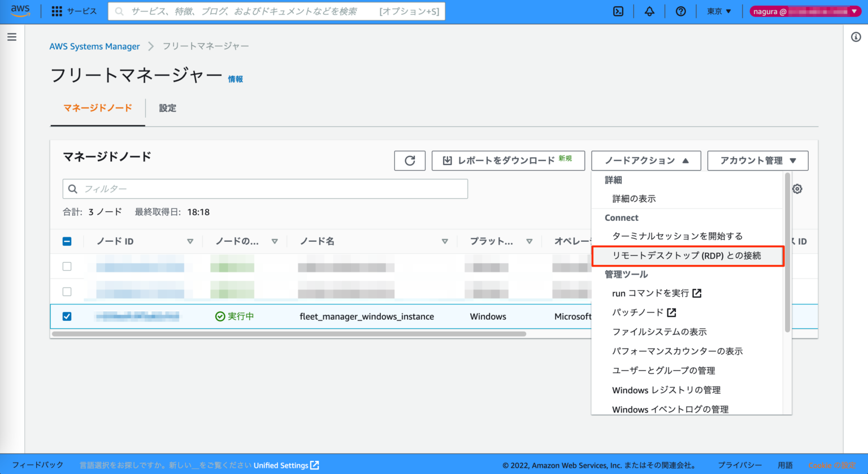Open the アカウント管理 dropdown

758,160
